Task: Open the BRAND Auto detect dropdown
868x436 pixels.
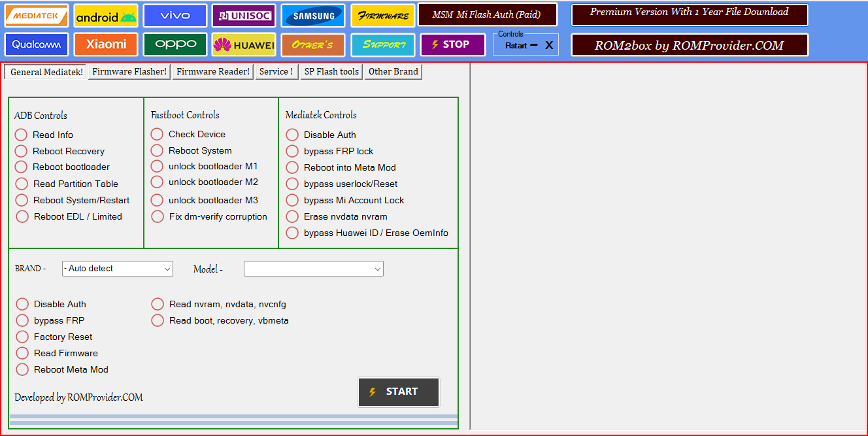Action: pyautogui.click(x=118, y=269)
